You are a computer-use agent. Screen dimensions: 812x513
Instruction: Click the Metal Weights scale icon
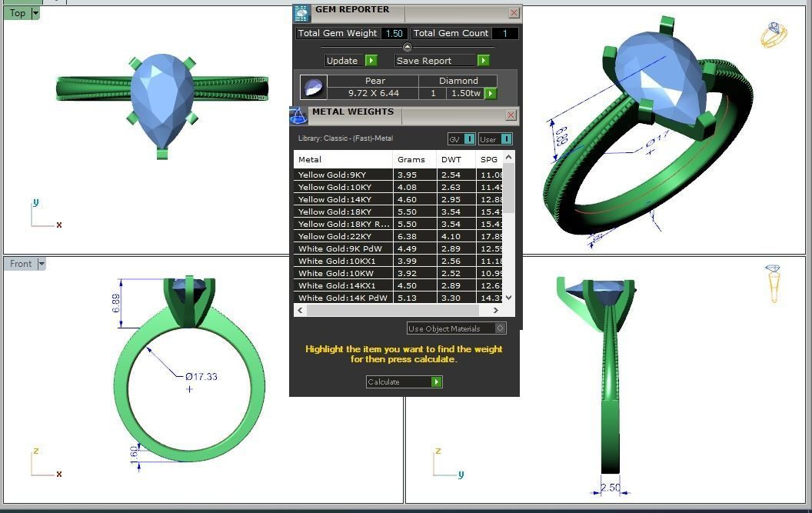point(298,115)
